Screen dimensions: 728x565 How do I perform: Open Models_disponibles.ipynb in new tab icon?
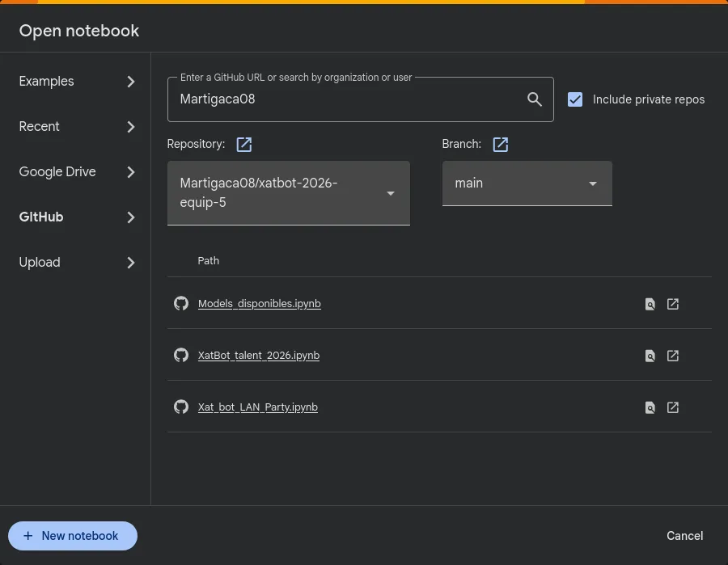point(672,304)
